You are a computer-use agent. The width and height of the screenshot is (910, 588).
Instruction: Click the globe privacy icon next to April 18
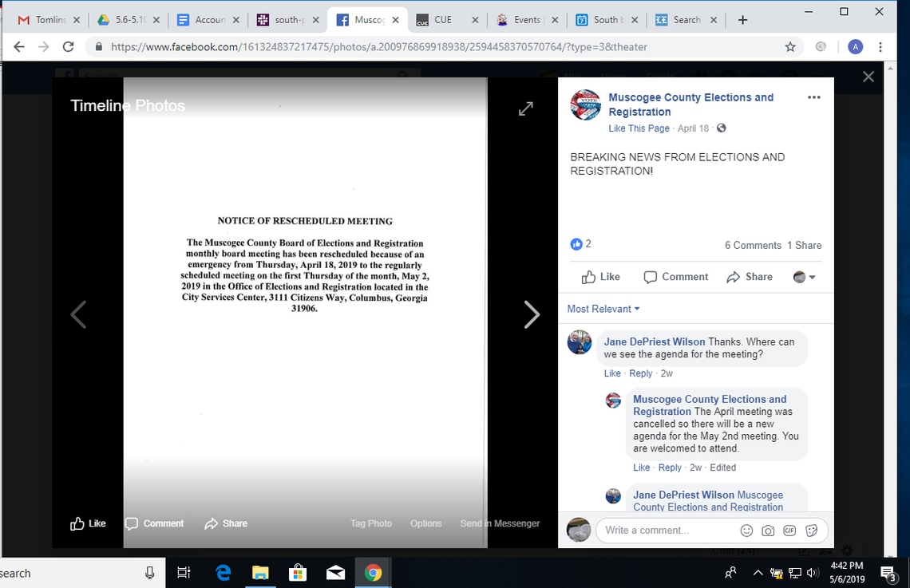(721, 128)
